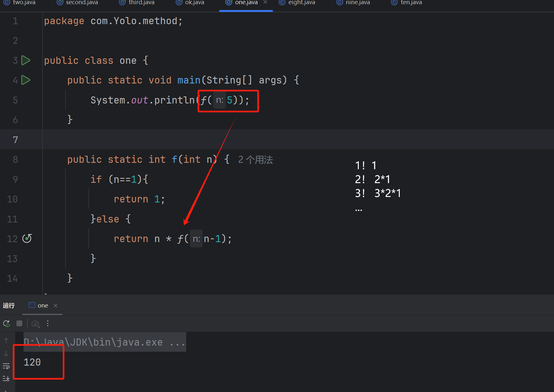Click the package declaration line
The image size is (554, 392).
tap(113, 21)
